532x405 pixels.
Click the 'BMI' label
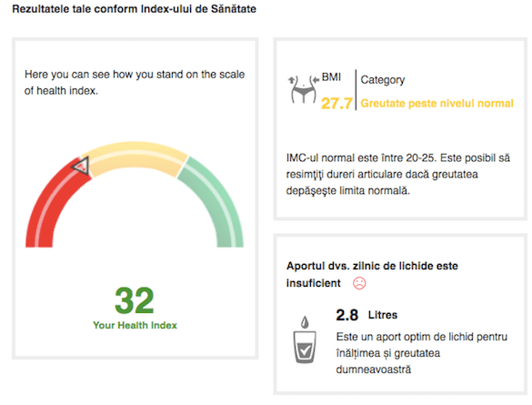click(331, 77)
